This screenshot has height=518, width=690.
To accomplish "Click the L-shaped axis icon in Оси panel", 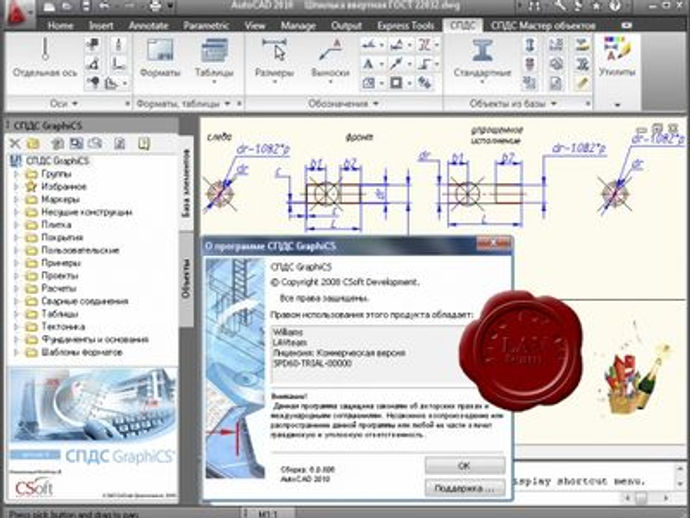I will 118,64.
